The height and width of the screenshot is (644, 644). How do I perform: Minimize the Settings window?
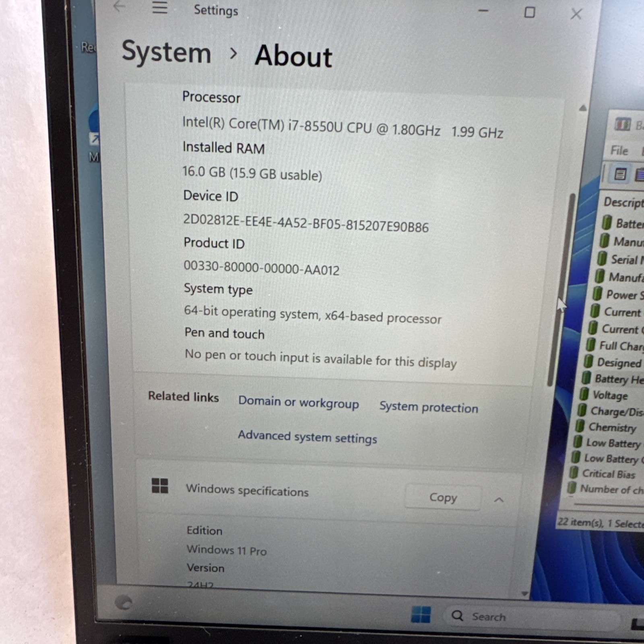point(483,11)
